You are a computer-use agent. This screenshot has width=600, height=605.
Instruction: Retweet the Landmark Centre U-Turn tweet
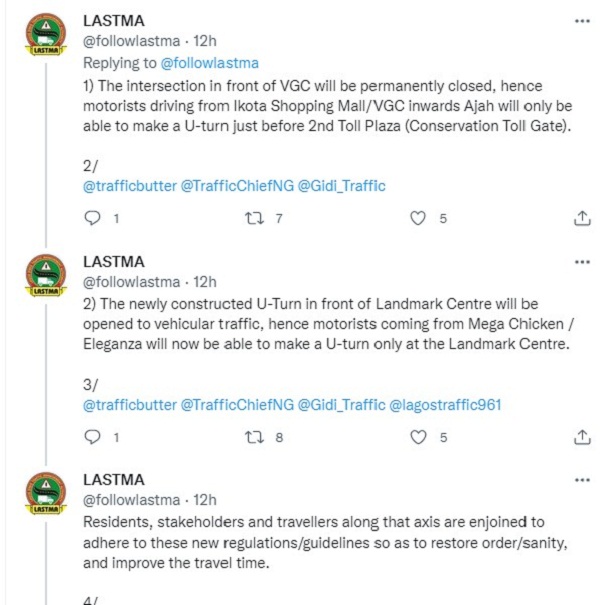255,437
